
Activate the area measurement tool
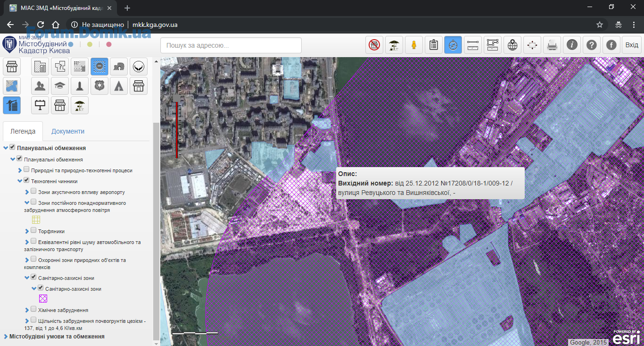click(x=493, y=45)
